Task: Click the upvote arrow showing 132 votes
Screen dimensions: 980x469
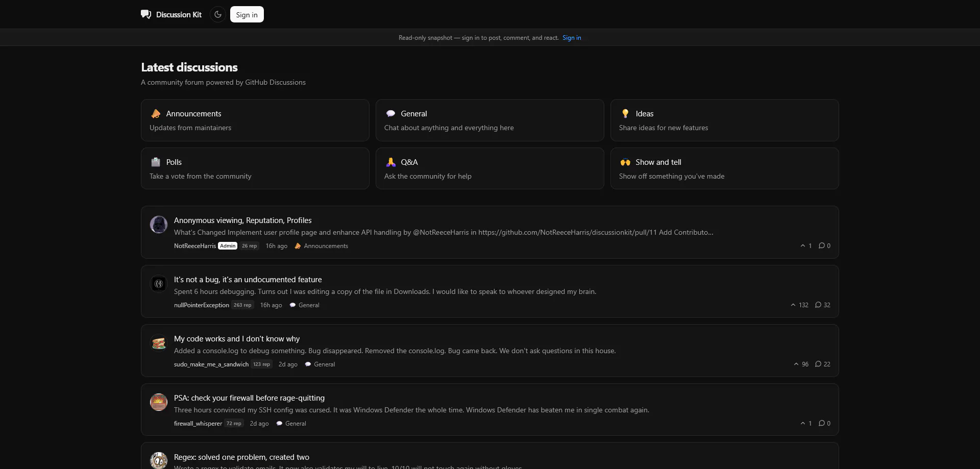Action: pyautogui.click(x=793, y=305)
